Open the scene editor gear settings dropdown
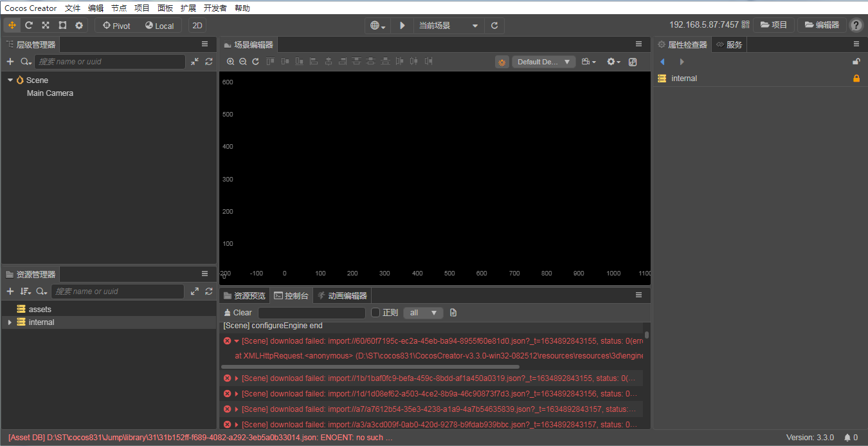 coord(613,62)
